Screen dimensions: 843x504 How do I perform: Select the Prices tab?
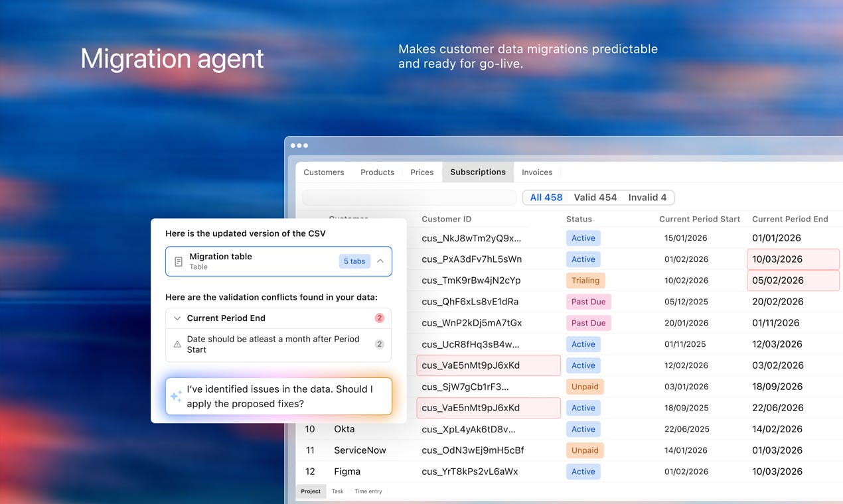point(421,172)
